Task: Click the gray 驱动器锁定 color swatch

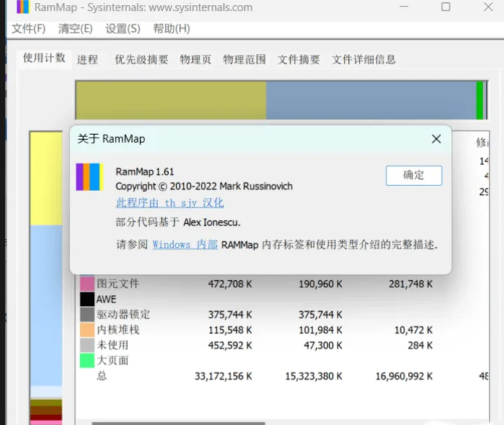Action: click(87, 314)
